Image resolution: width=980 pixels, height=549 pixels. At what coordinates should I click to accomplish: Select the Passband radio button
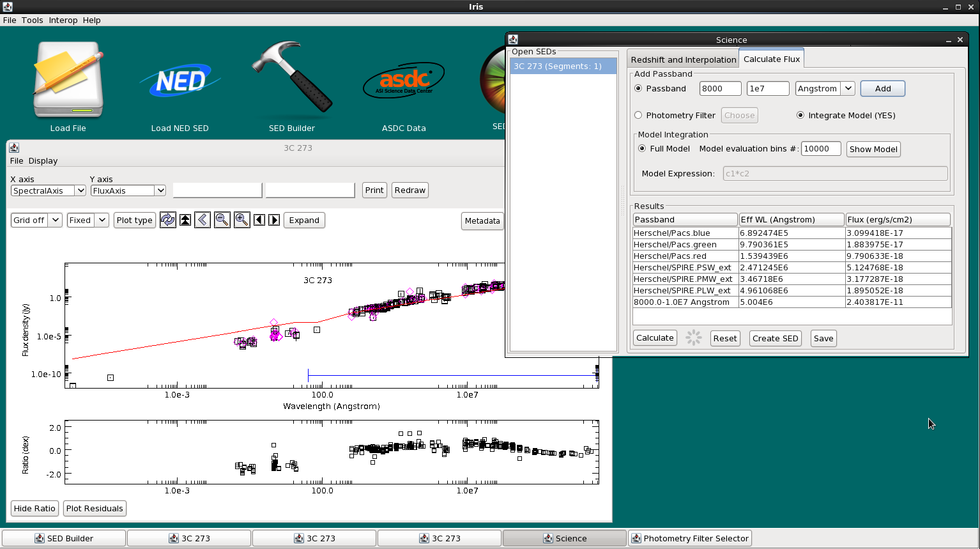638,89
